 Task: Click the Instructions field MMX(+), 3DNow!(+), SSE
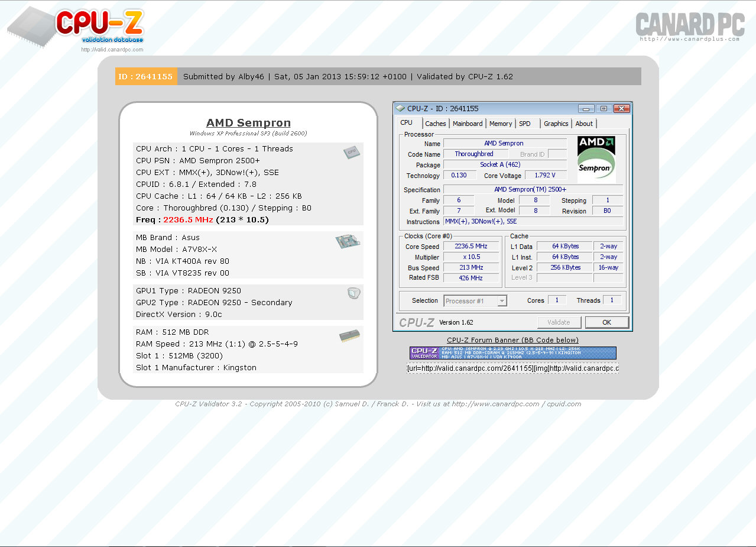(533, 222)
